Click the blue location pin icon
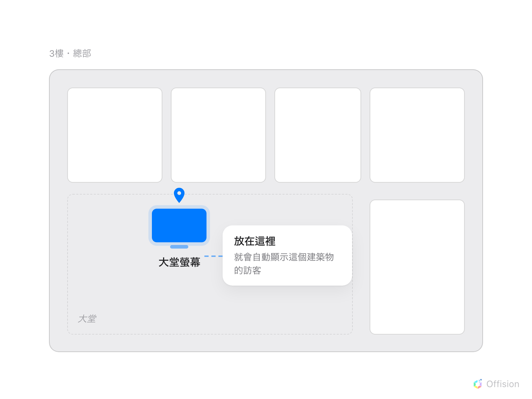Screen dimensions: 532x399 pyautogui.click(x=179, y=195)
